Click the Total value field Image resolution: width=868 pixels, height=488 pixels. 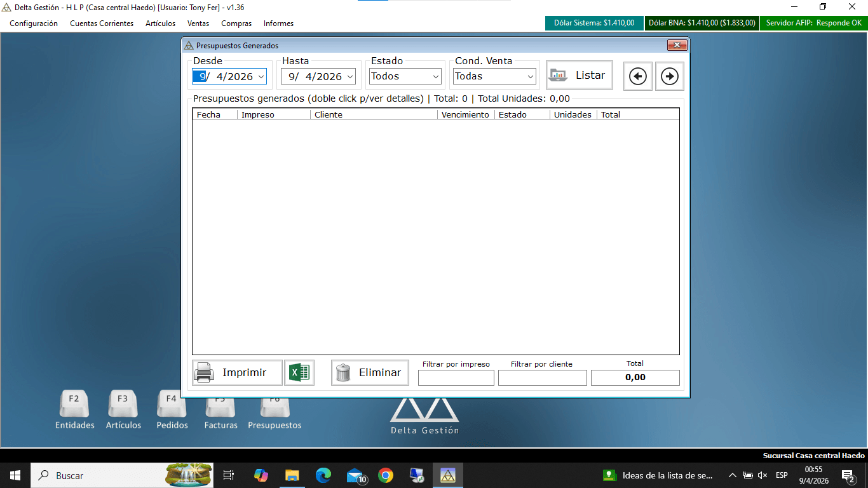(635, 377)
